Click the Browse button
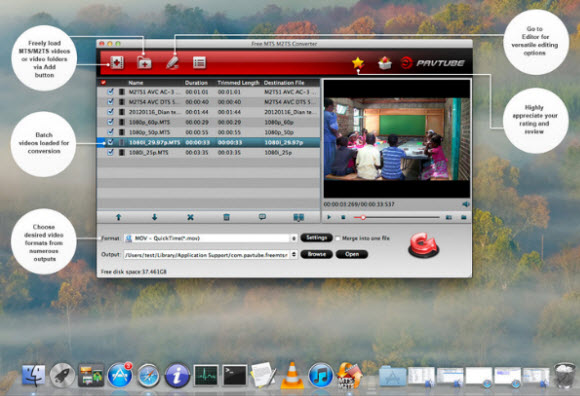 click(317, 254)
